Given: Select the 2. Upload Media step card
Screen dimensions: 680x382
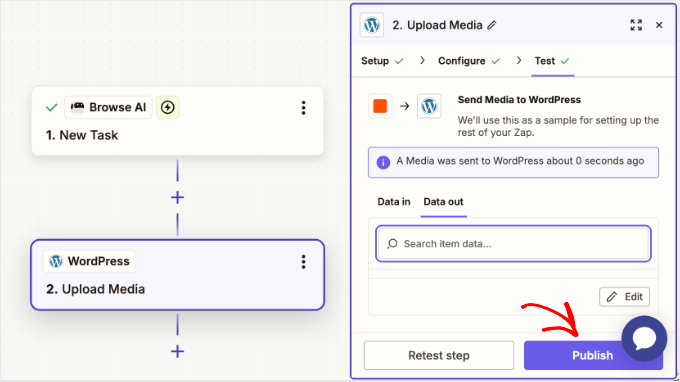Looking at the screenshot, I should [x=177, y=275].
